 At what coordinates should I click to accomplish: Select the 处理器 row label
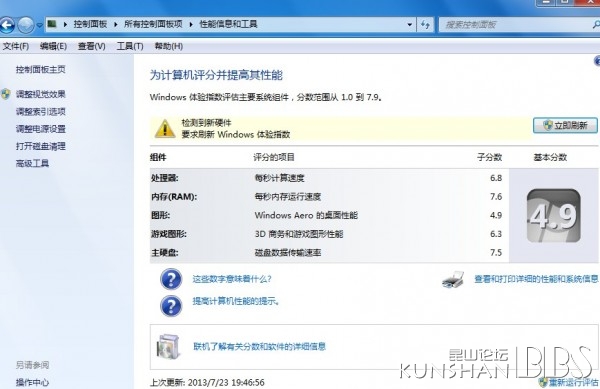[165, 178]
